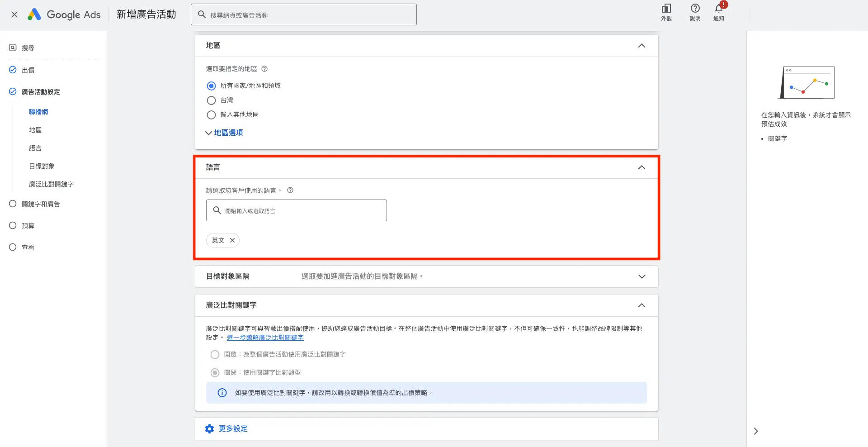868x447 pixels.
Task: Click the magnifier icon in the language field
Action: [x=217, y=210]
